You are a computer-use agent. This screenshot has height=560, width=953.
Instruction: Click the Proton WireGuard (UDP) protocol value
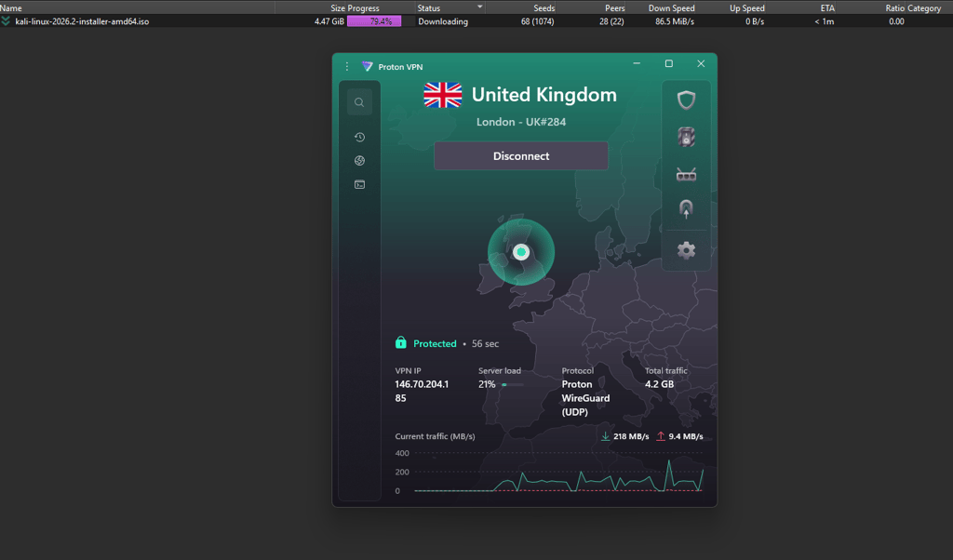point(586,398)
